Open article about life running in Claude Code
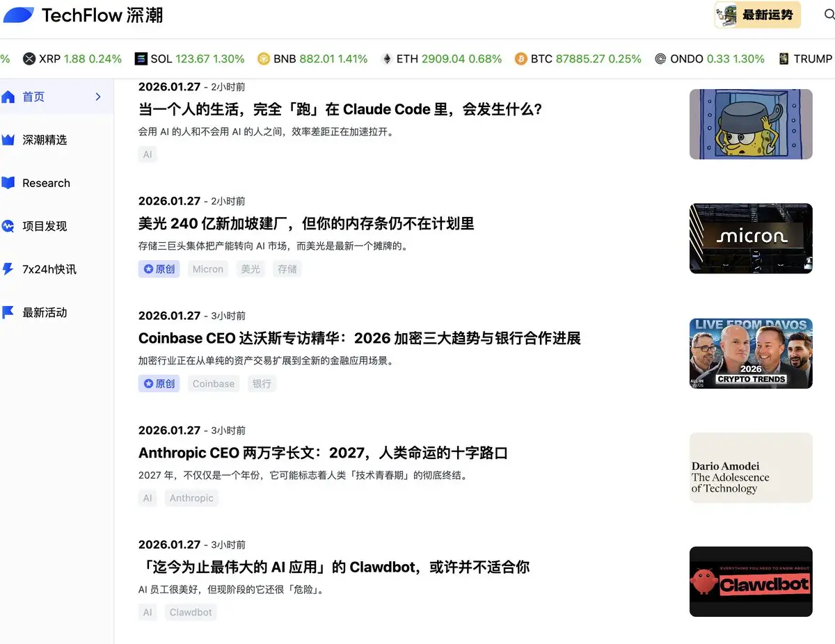Image resolution: width=835 pixels, height=644 pixels. tap(340, 109)
